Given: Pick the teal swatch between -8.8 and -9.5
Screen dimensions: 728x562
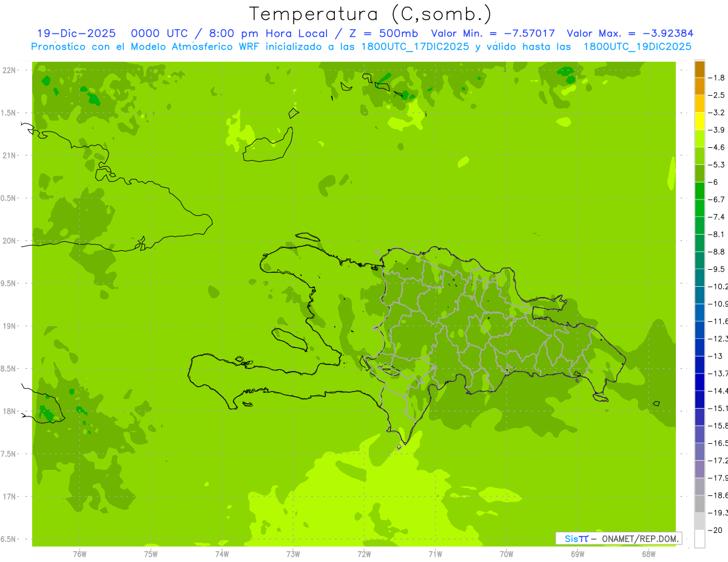Looking at the screenshot, I should (x=699, y=260).
